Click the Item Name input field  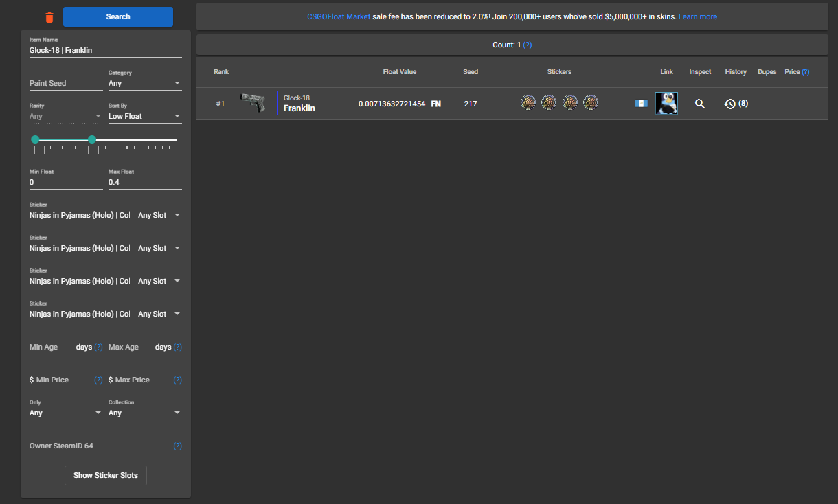tap(106, 50)
